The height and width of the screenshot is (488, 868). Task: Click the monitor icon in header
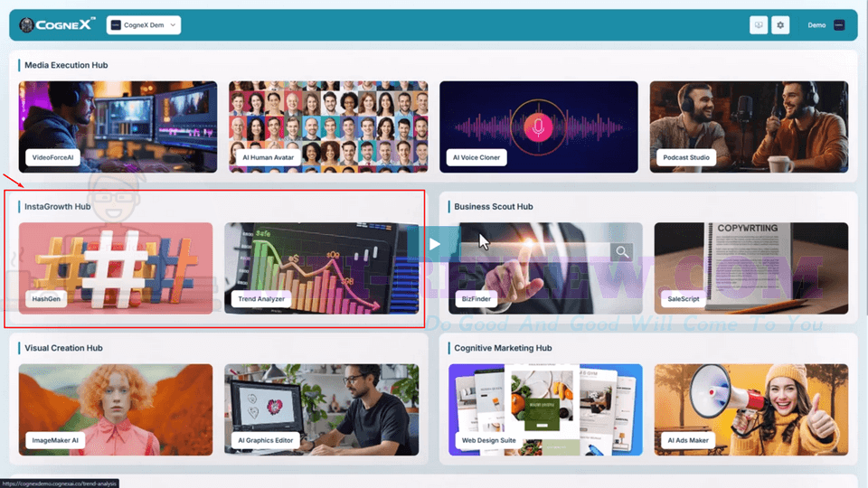(x=759, y=25)
